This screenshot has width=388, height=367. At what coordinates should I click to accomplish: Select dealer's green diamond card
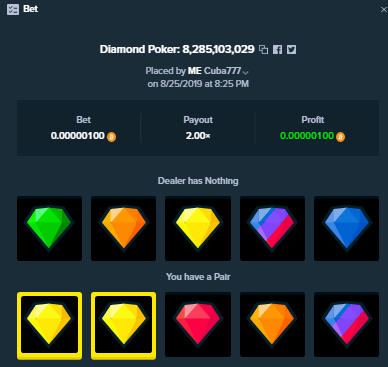(x=49, y=228)
